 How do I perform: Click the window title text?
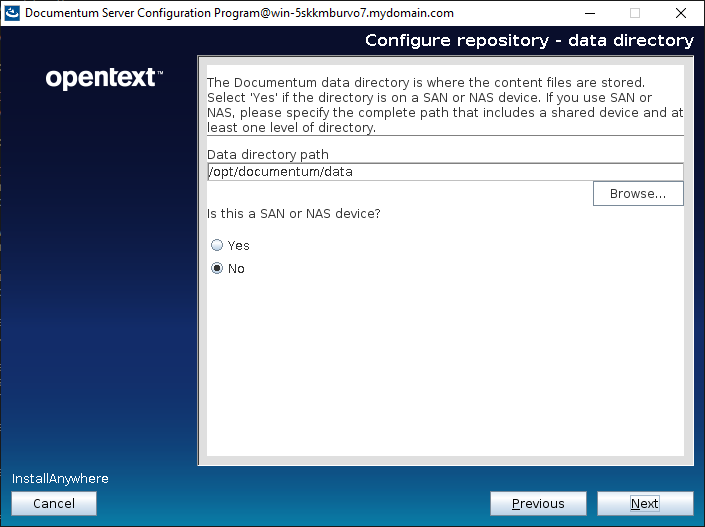[238, 13]
